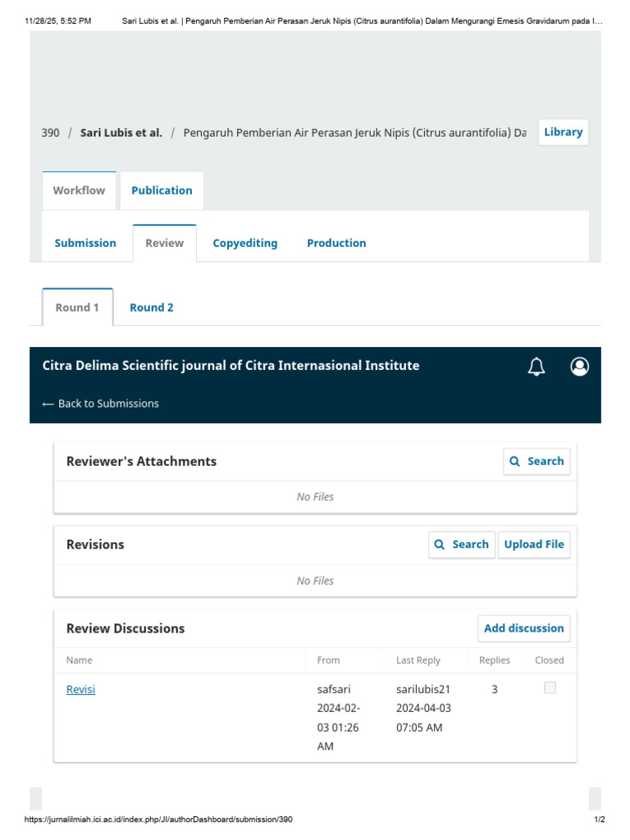The height and width of the screenshot is (840, 630).
Task: Click Upload File in Revisions
Action: tap(534, 545)
